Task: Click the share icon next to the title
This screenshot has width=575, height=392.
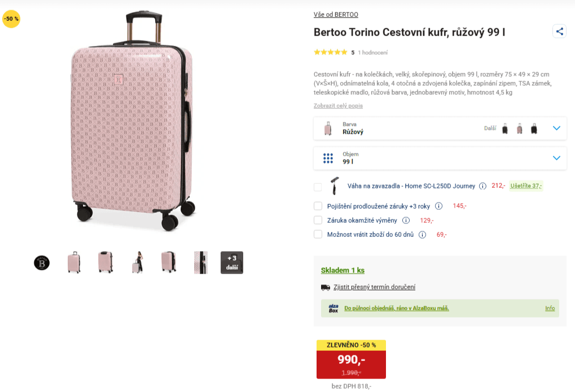Action: point(559,32)
